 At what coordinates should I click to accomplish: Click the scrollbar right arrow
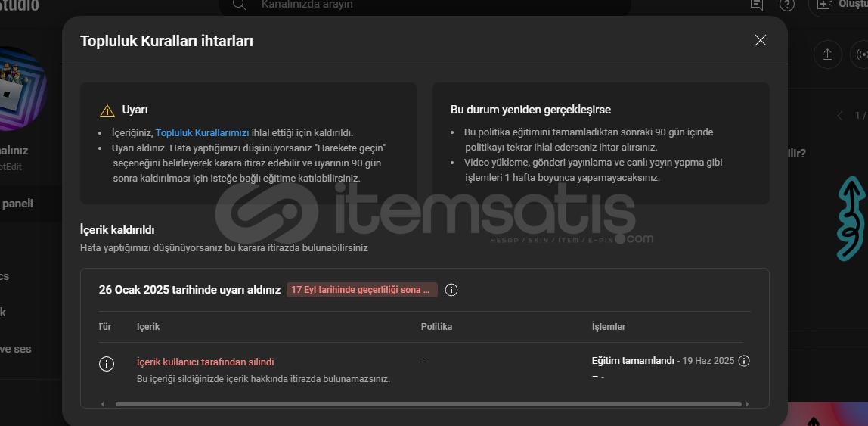747,404
